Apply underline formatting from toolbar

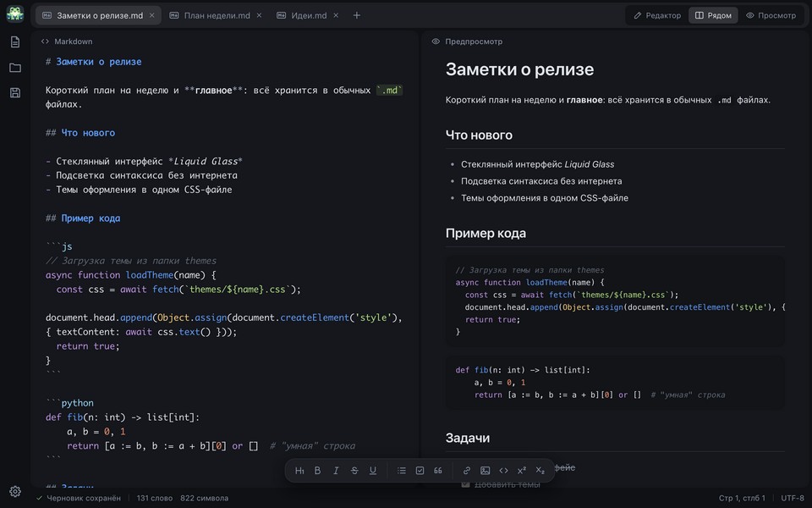click(372, 471)
